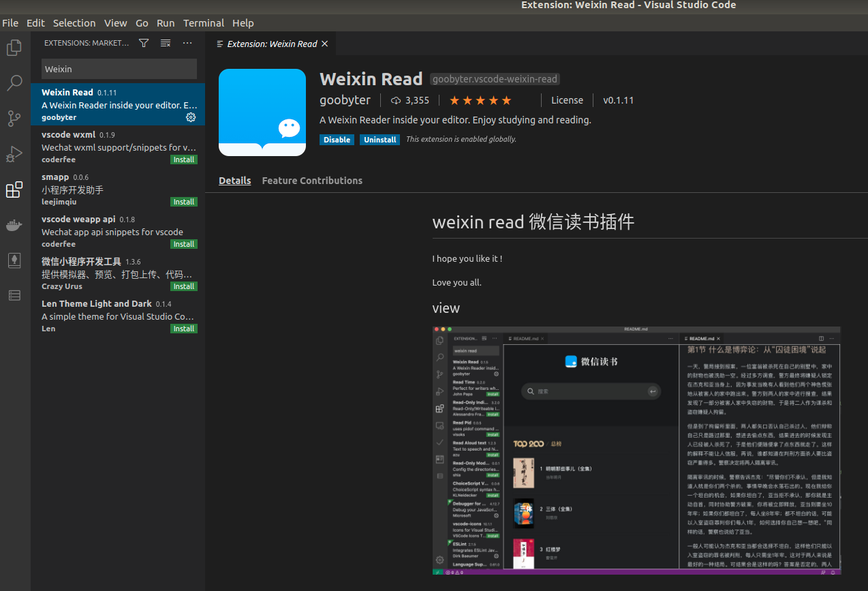Disable the Weixin Read extension
The image size is (868, 591).
[337, 139]
